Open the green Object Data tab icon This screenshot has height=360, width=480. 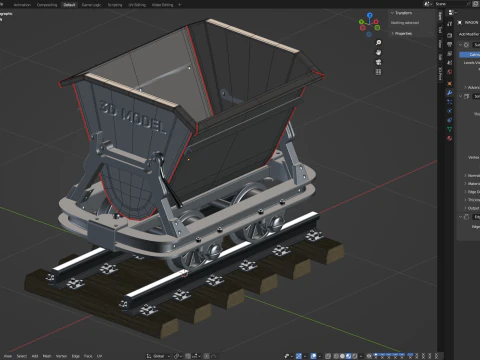(450, 129)
